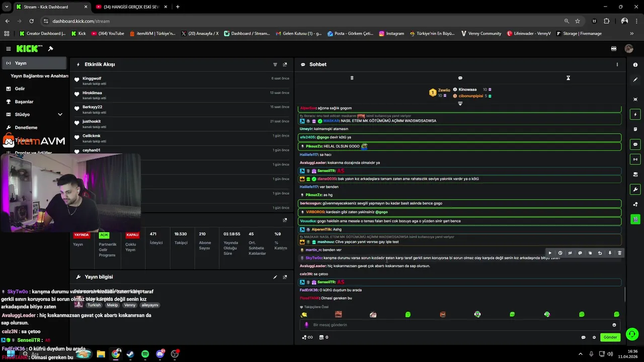This screenshot has width=644, height=362.
Task: Open Gelir in the left sidebar
Action: [x=20, y=88]
